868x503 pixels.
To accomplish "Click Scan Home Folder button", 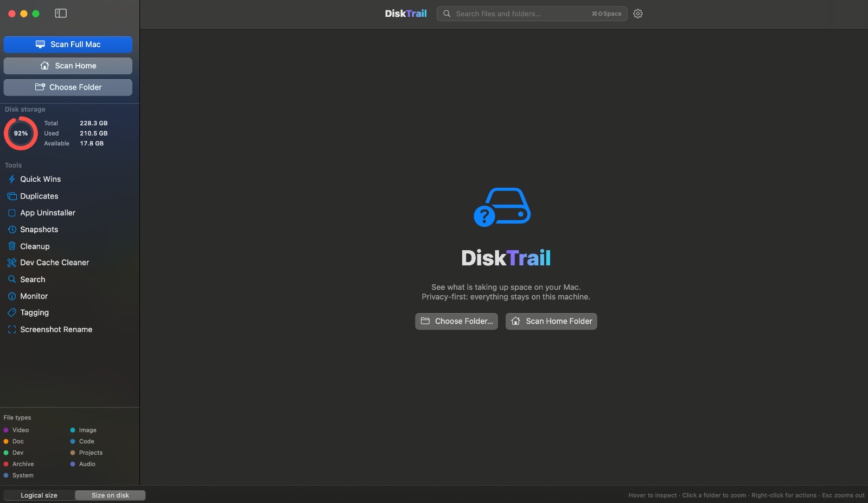I will coord(551,321).
